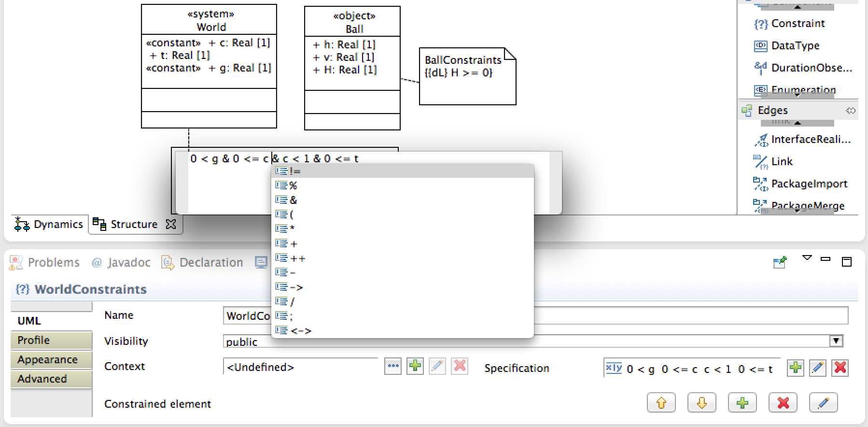Viewport: 868px width, 427px height.
Task: Open the Visibility dropdown arrow
Action: click(x=836, y=341)
